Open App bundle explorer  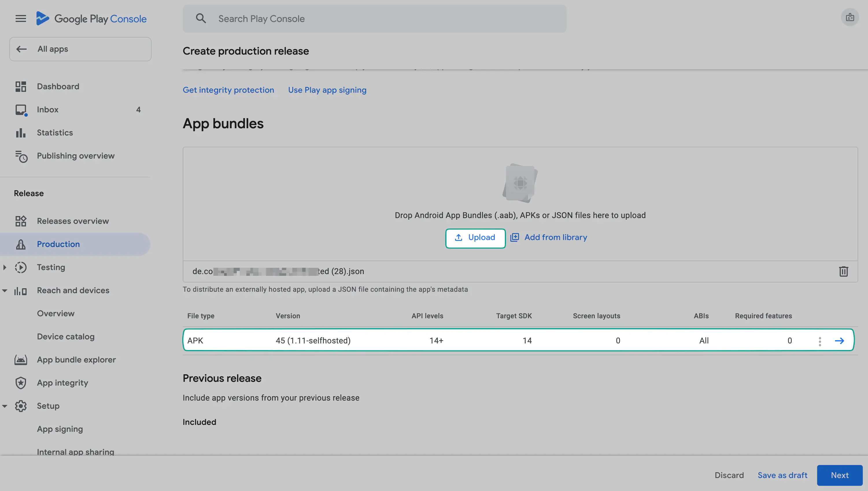tap(76, 360)
